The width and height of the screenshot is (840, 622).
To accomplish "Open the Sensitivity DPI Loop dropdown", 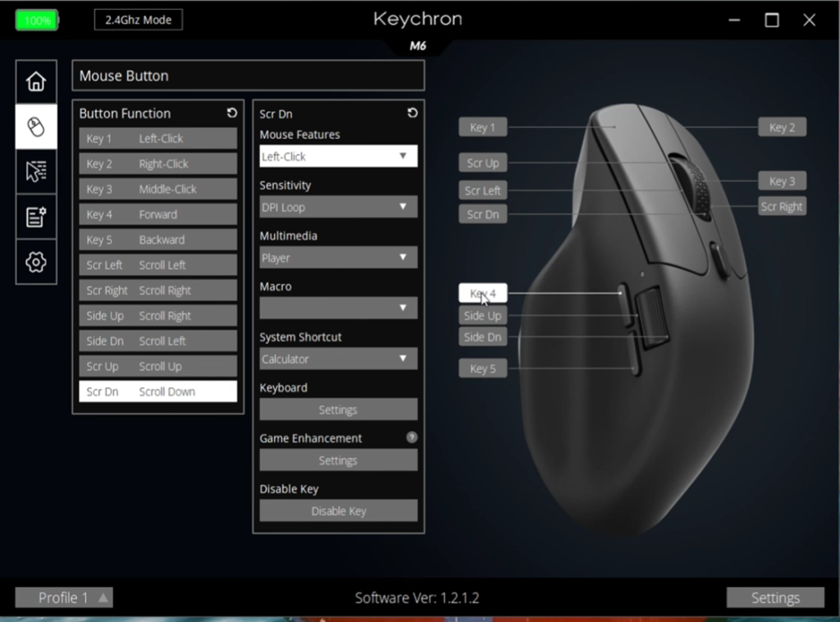I will [339, 207].
